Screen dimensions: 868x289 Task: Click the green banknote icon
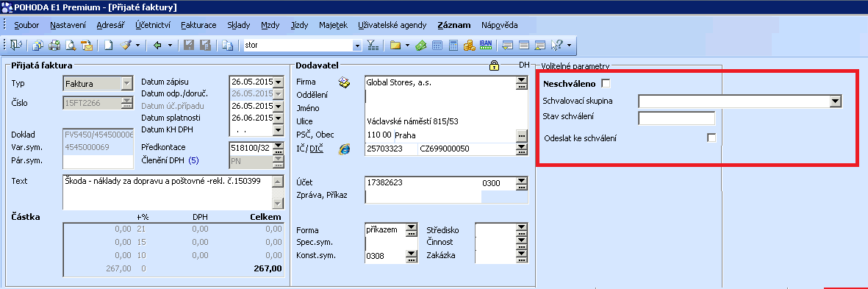[x=421, y=46]
